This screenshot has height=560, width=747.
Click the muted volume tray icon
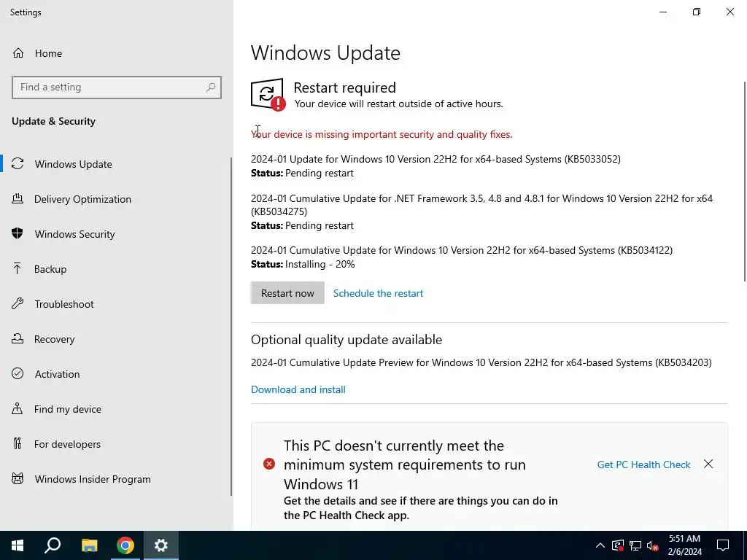click(x=653, y=545)
